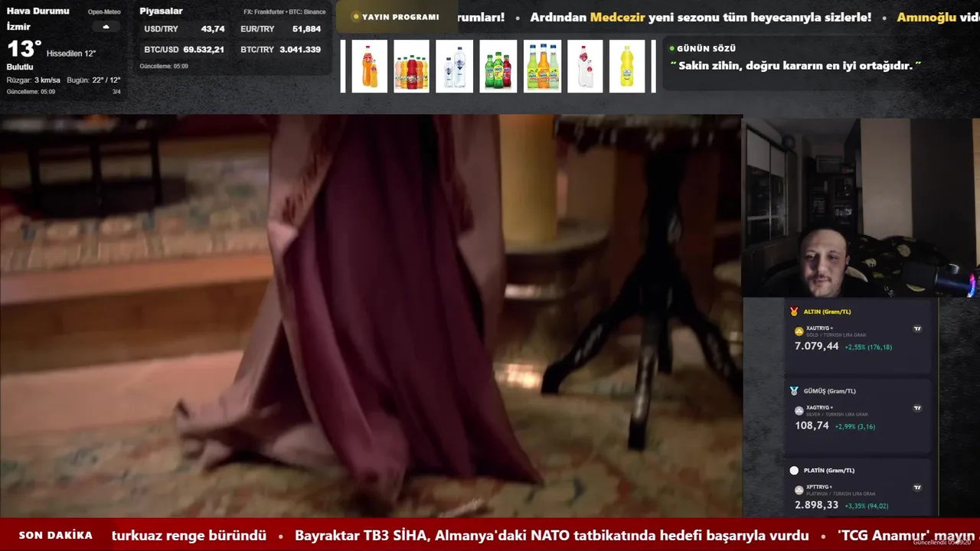Click the BTC/TRY 3.041.339 rate
The height and width of the screenshot is (551, 980).
pos(280,50)
